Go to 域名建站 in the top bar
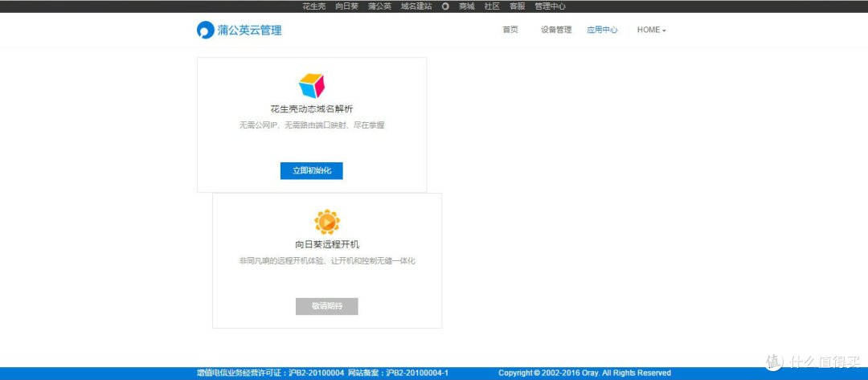868x380 pixels. coord(416,6)
